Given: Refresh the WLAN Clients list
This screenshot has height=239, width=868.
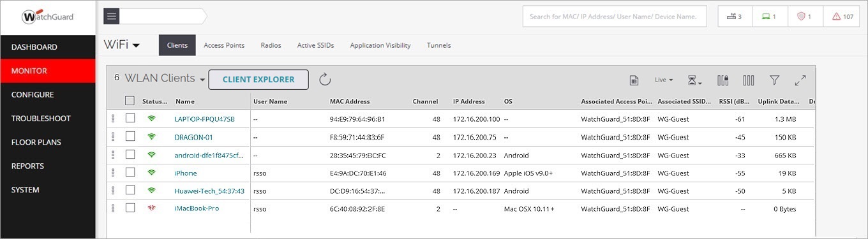Looking at the screenshot, I should coord(325,80).
